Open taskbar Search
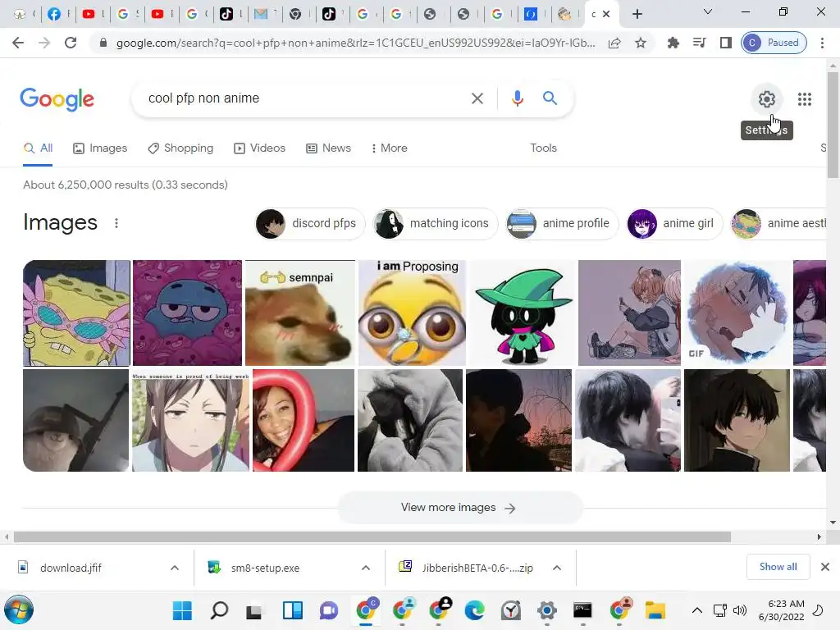The width and height of the screenshot is (840, 630). click(219, 610)
